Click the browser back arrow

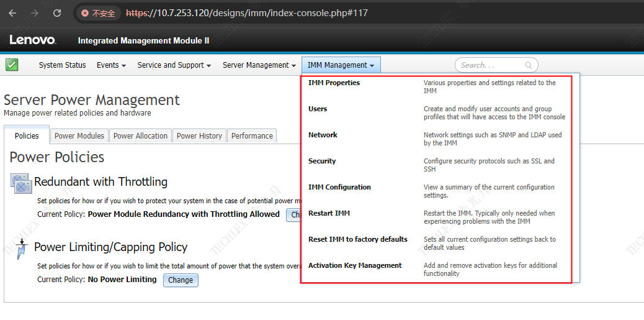coord(12,13)
